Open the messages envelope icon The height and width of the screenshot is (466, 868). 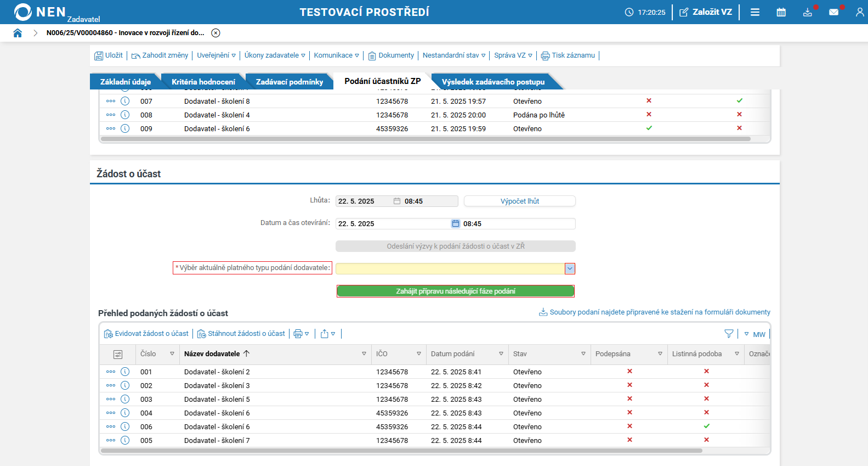[834, 12]
